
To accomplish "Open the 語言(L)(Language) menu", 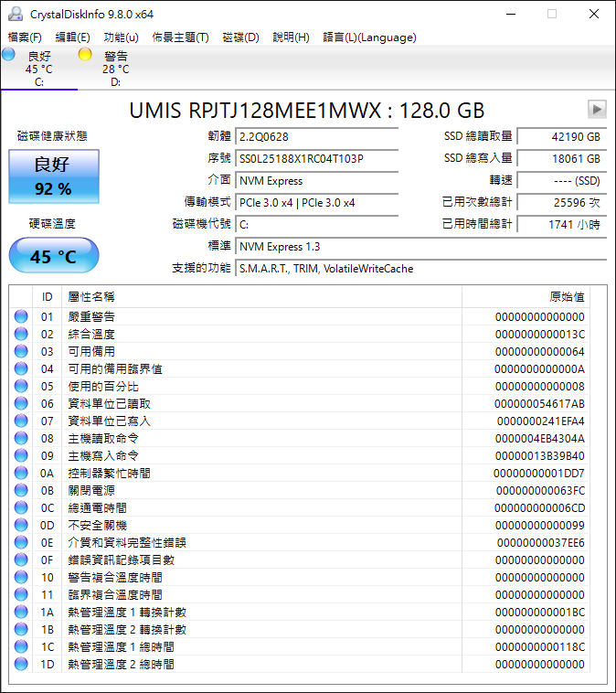I will click(369, 37).
